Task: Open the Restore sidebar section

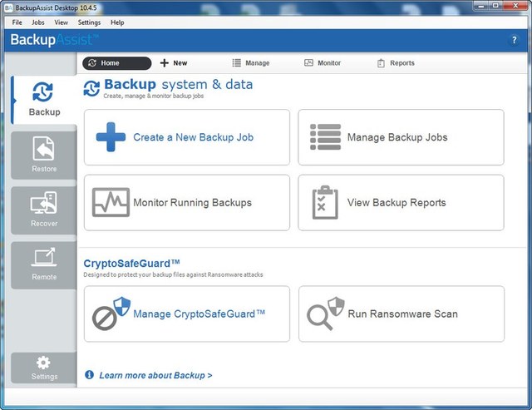Action: pos(44,154)
